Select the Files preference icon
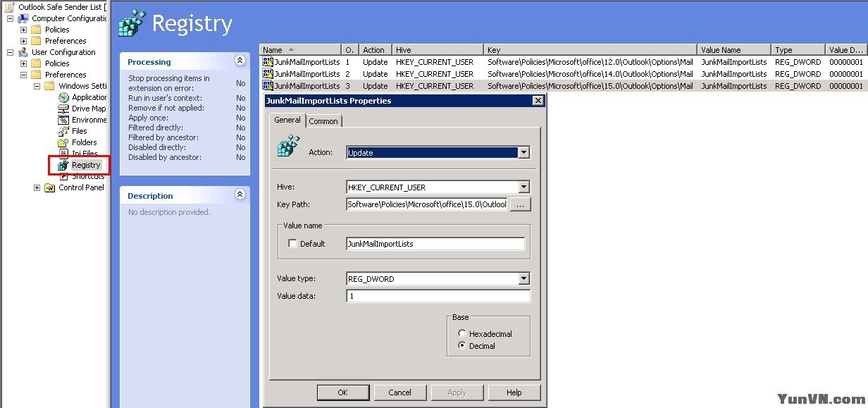Image resolution: width=868 pixels, height=408 pixels. 63,131
